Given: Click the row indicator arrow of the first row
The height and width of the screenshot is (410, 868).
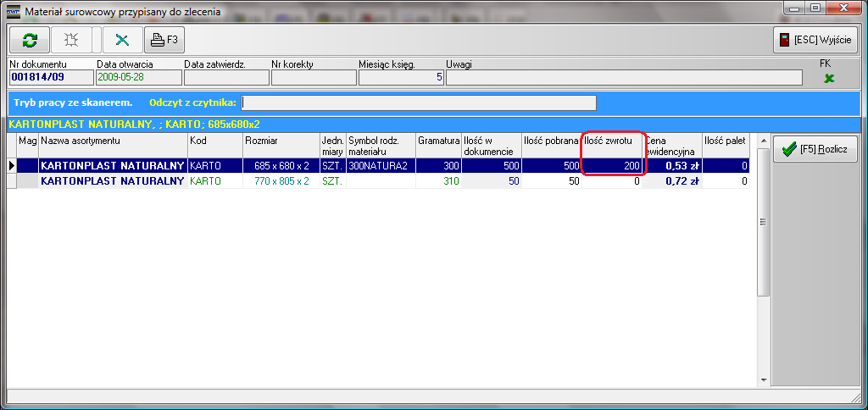Looking at the screenshot, I should click(x=12, y=166).
